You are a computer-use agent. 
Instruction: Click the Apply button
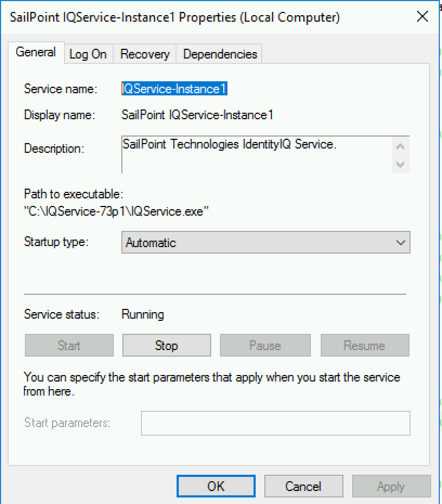(x=391, y=487)
